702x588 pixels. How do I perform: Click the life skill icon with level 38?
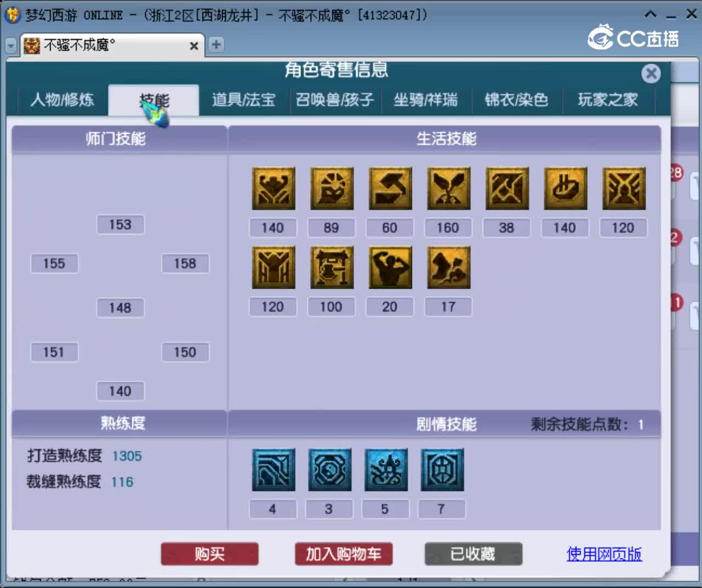click(x=507, y=188)
